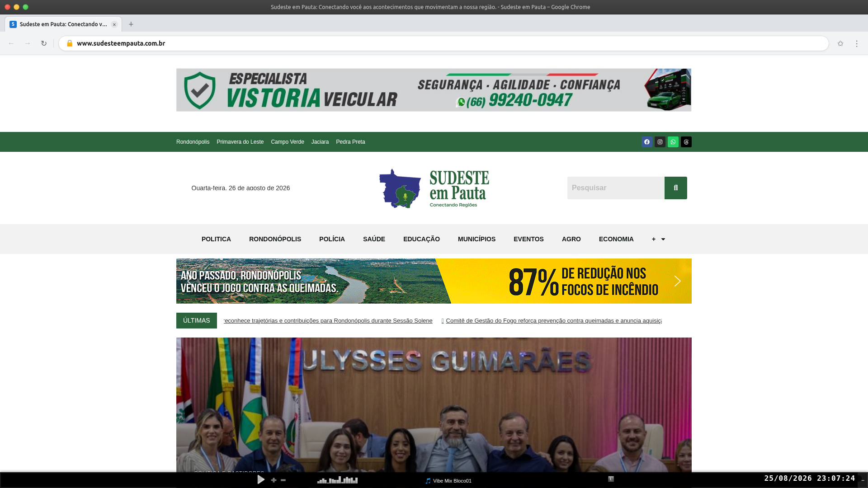
Task: Click the Vibe Mix Bloco01 track title
Action: (x=452, y=481)
